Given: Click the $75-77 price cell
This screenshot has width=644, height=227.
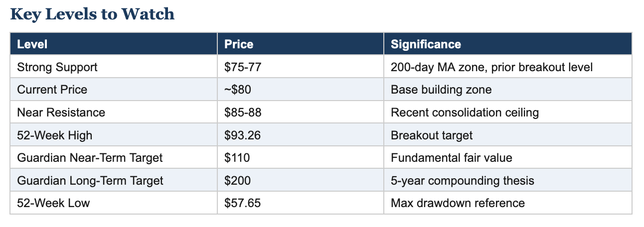Looking at the screenshot, I should point(243,67).
